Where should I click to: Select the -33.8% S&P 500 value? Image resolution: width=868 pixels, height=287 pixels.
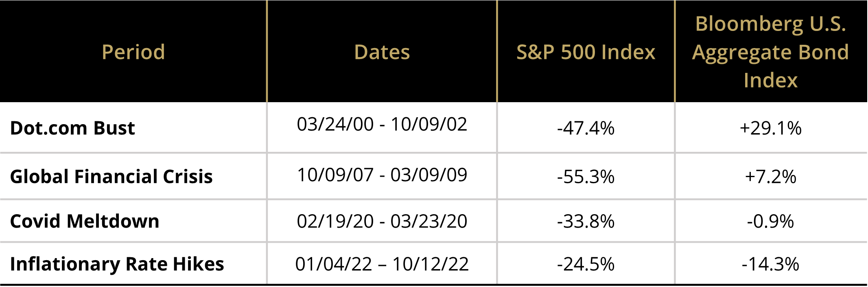[586, 221]
